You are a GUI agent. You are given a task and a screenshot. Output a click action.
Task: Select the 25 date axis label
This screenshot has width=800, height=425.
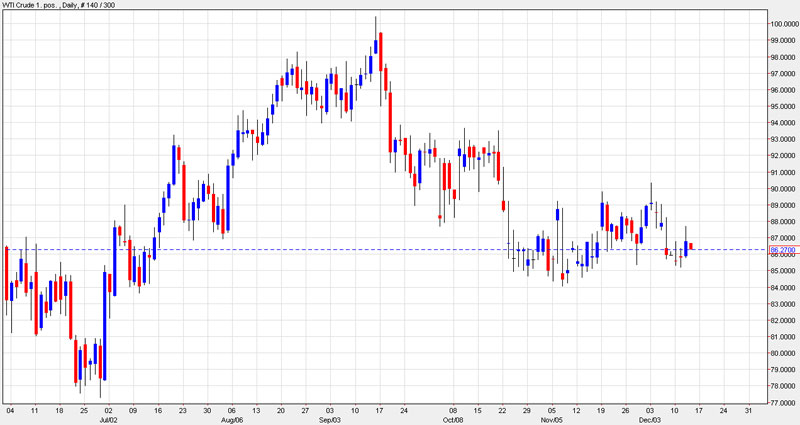tap(84, 411)
